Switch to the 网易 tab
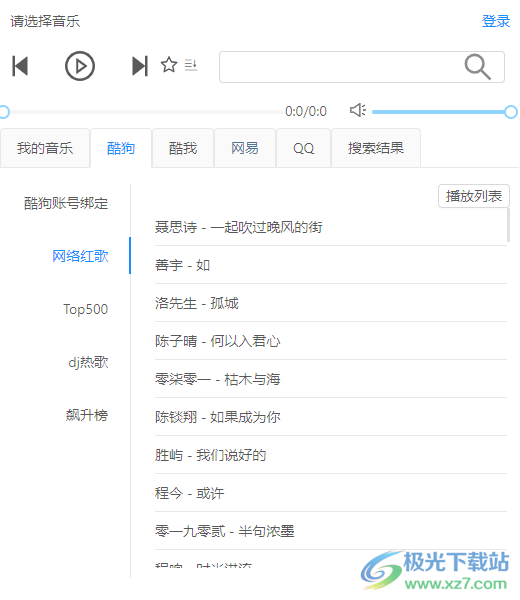 point(245,148)
